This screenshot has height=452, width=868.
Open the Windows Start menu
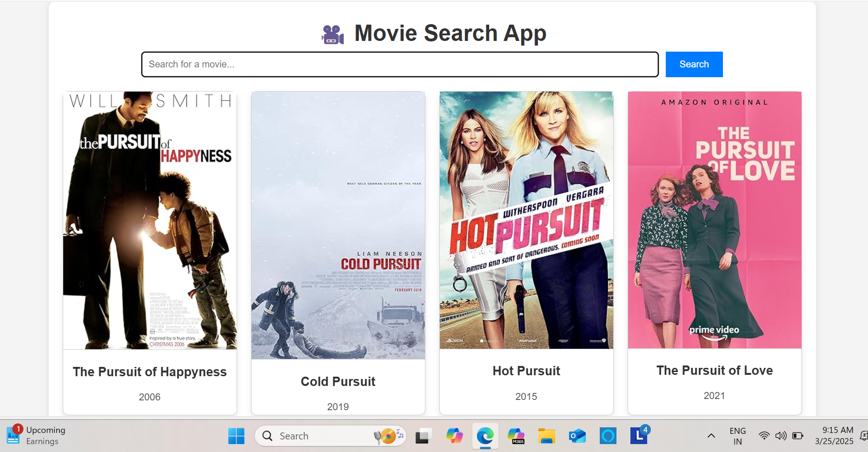236,436
